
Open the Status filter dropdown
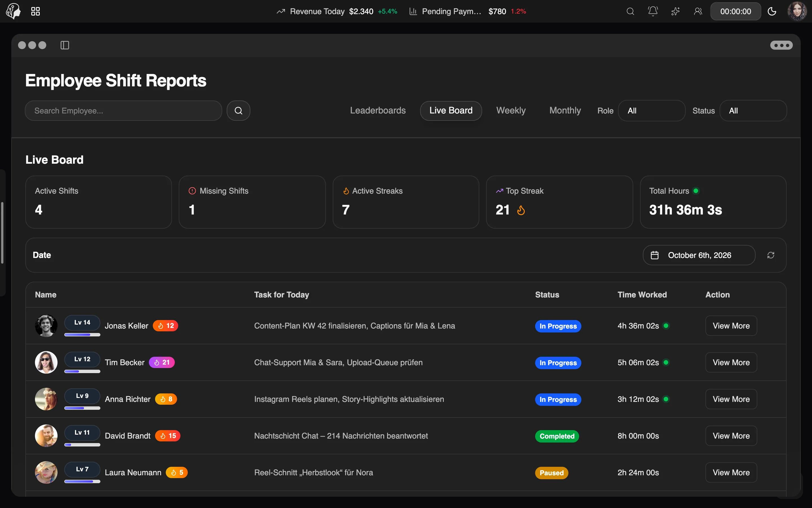753,111
